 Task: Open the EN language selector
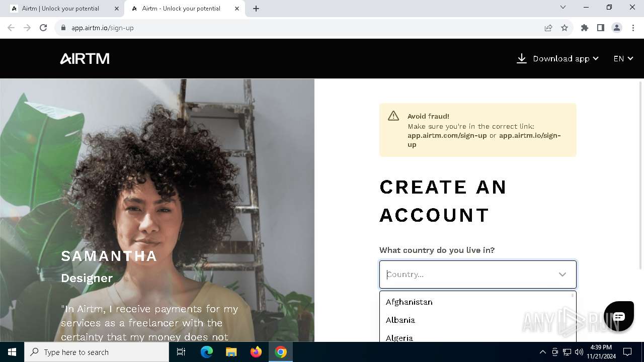coord(623,59)
